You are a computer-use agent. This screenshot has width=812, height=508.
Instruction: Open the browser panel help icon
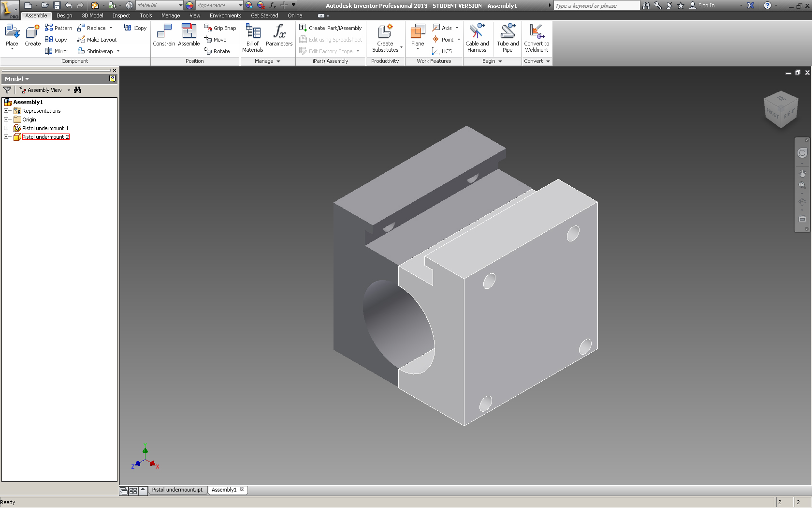(x=113, y=79)
